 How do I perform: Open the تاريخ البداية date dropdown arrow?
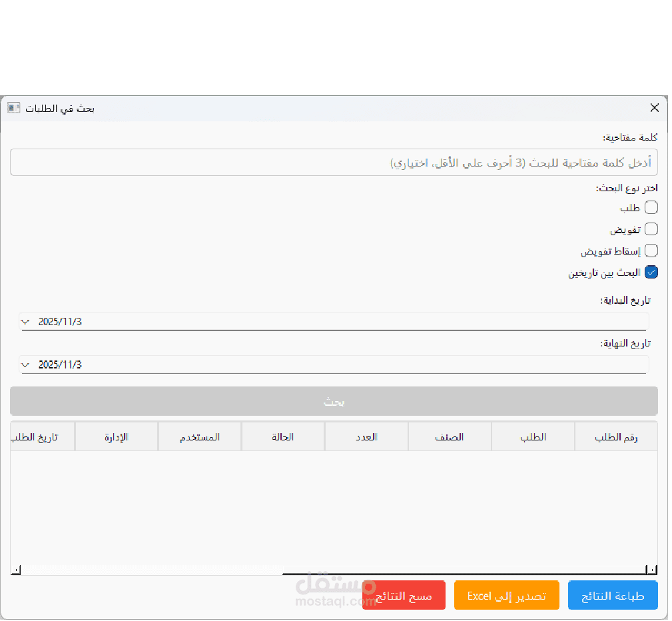25,323
